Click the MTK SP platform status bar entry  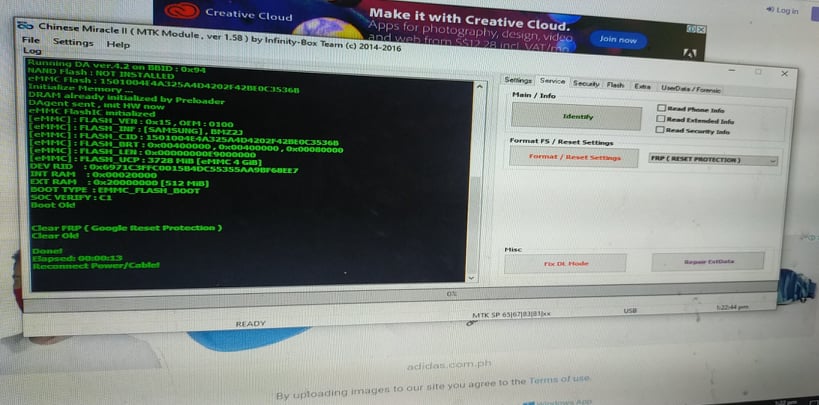click(510, 314)
